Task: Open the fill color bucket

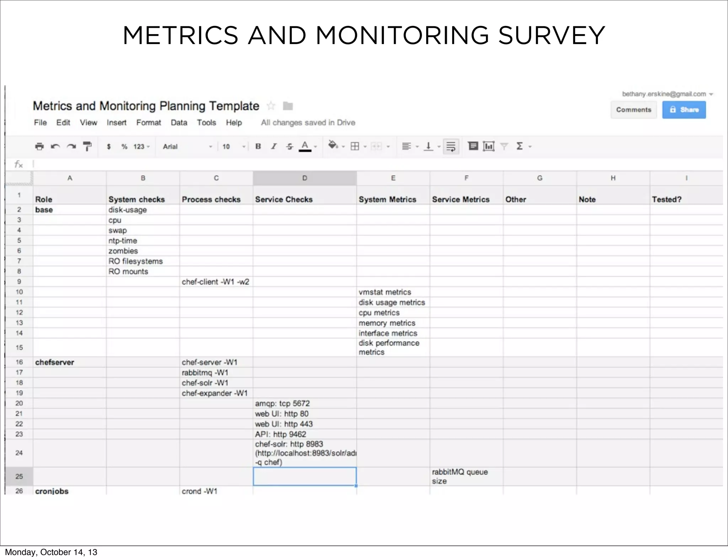Action: [x=336, y=146]
